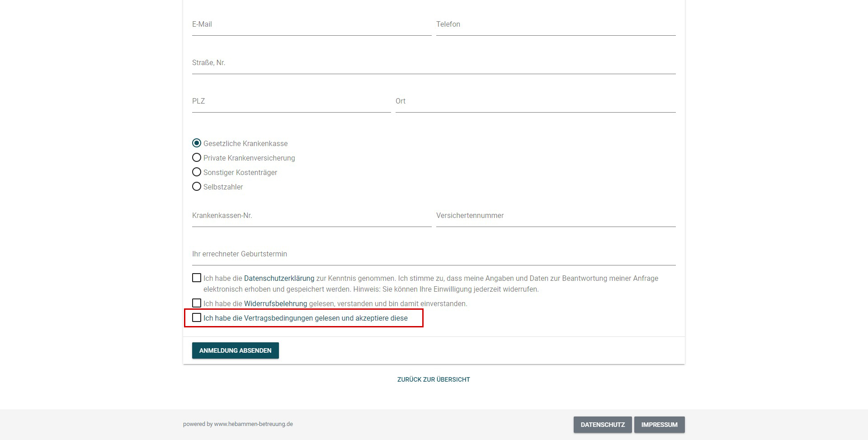Image resolution: width=868 pixels, height=440 pixels.
Task: Accept the Vertragsbedingungen checkbox
Action: 197,318
